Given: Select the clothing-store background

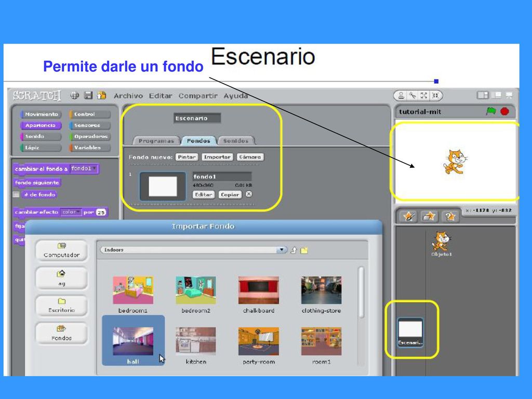Looking at the screenshot, I should [x=321, y=295].
